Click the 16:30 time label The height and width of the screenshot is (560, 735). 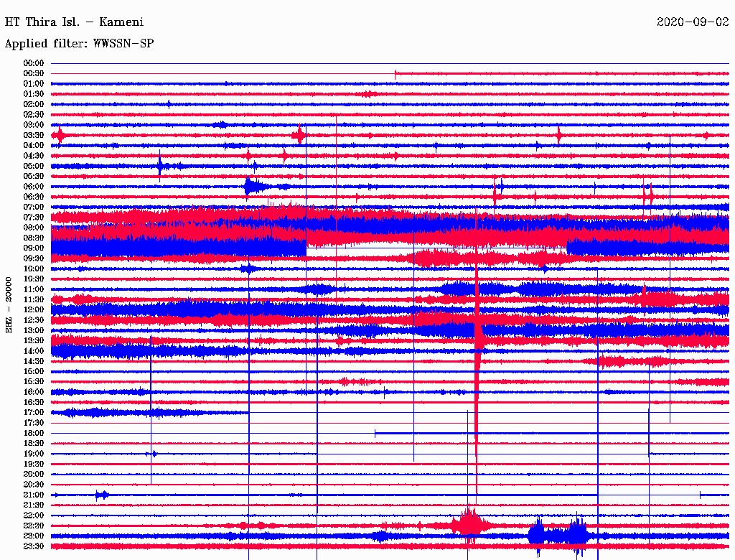(x=34, y=403)
